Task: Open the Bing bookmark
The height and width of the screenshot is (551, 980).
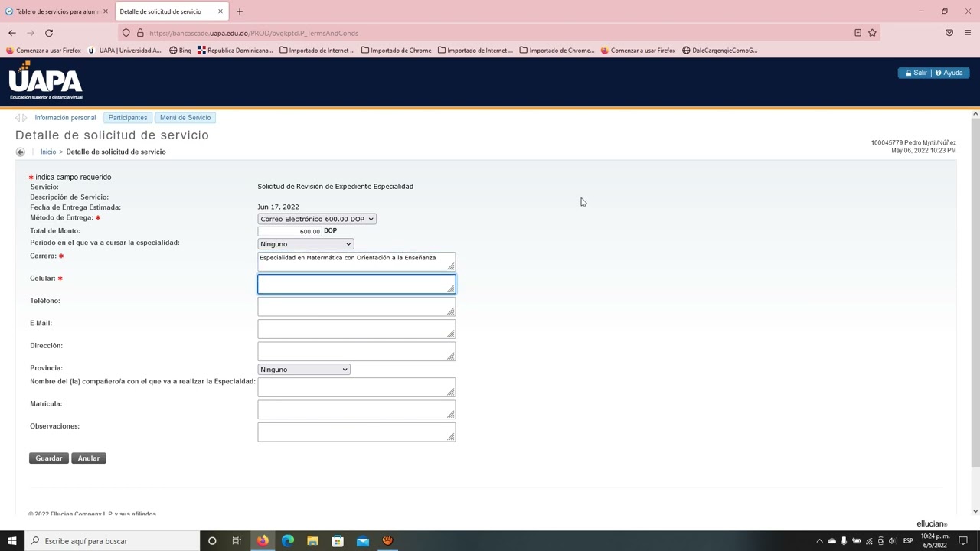Action: click(x=180, y=51)
